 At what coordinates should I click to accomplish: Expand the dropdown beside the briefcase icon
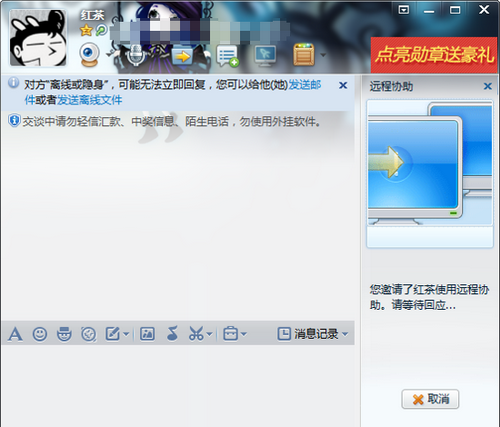click(244, 334)
